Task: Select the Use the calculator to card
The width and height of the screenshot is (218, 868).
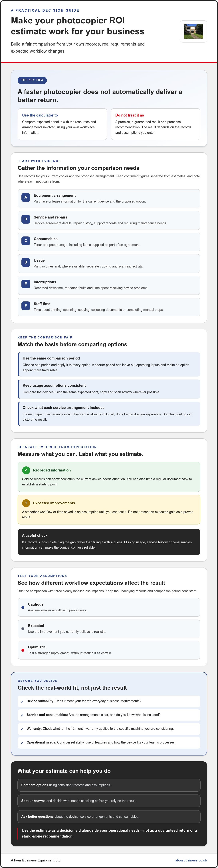Action: (x=62, y=124)
